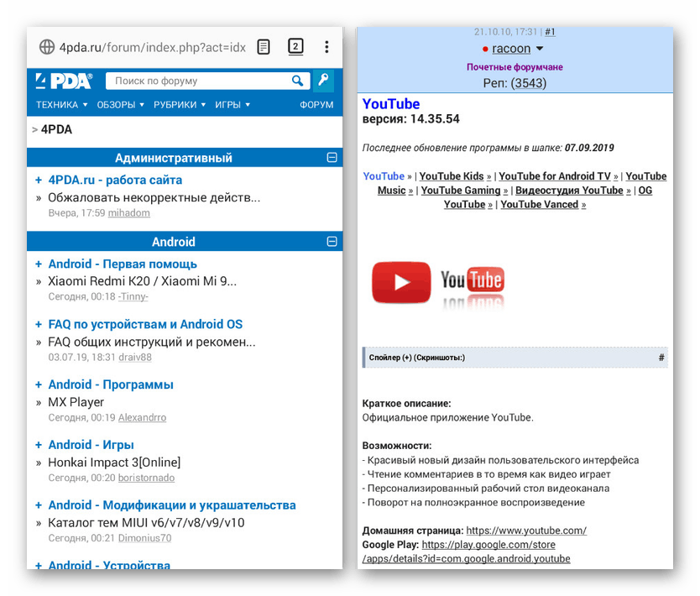Click post number #1 link

550,32
